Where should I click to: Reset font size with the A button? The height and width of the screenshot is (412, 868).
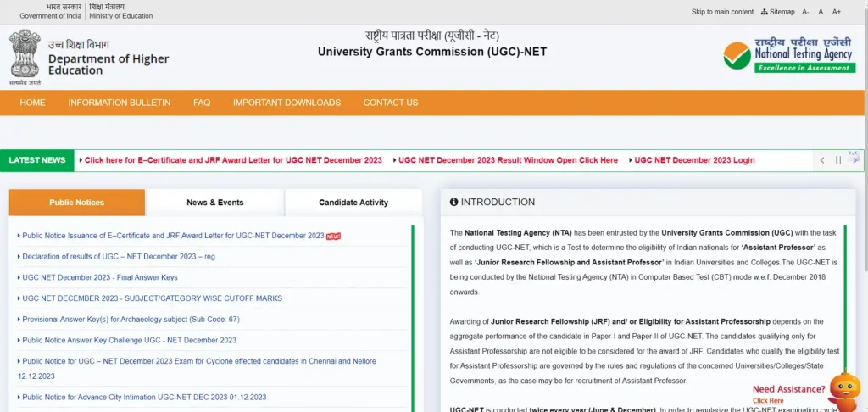point(821,12)
